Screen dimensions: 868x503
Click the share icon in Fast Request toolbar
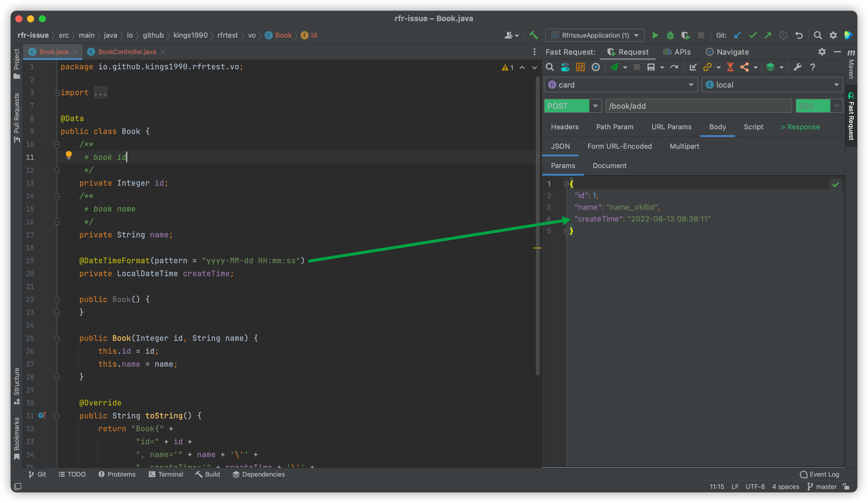click(744, 67)
